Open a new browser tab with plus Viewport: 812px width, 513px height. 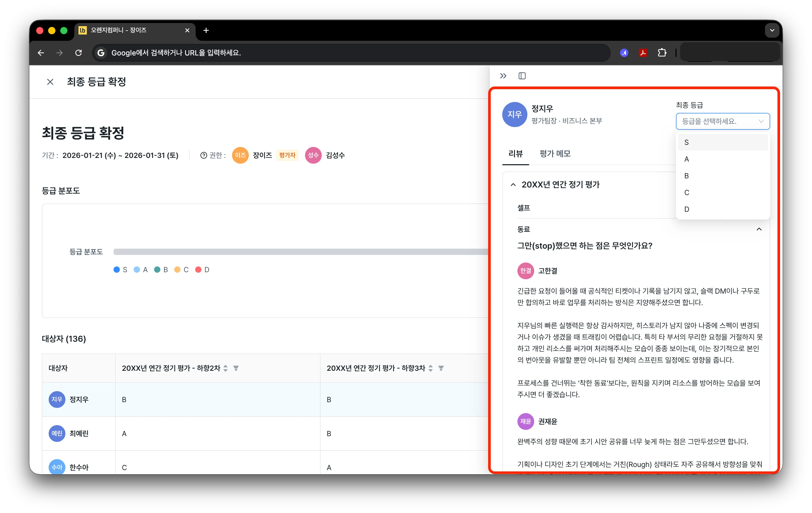[x=206, y=31]
